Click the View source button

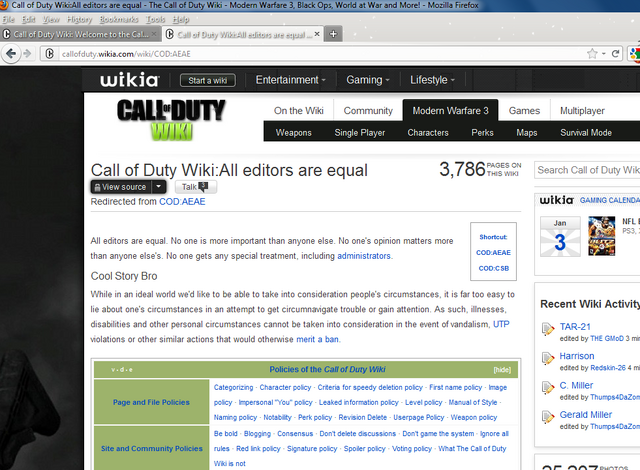pyautogui.click(x=121, y=187)
